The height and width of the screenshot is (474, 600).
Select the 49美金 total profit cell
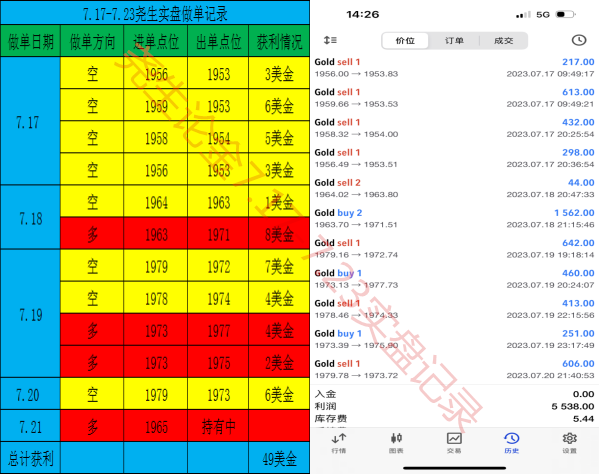pyautogui.click(x=279, y=458)
